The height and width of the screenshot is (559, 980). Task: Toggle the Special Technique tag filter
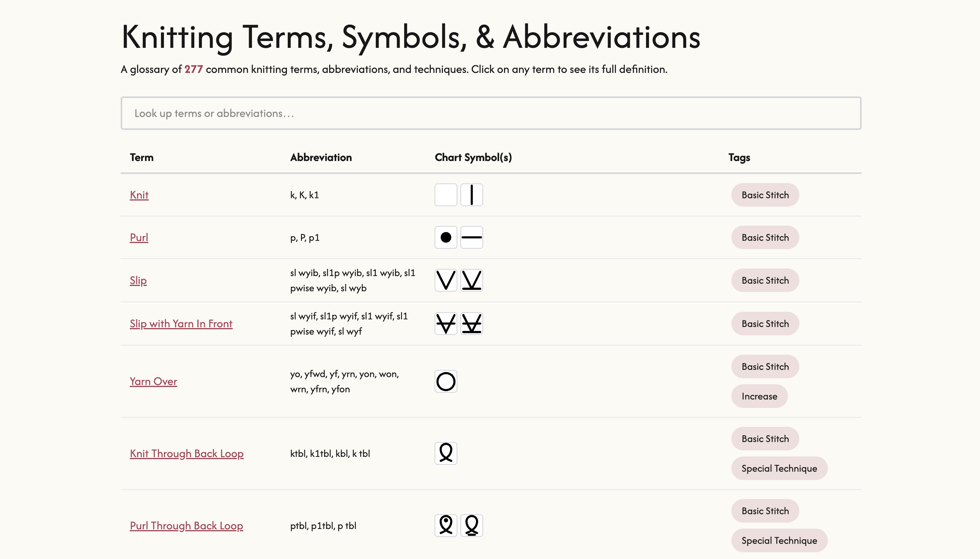point(779,468)
